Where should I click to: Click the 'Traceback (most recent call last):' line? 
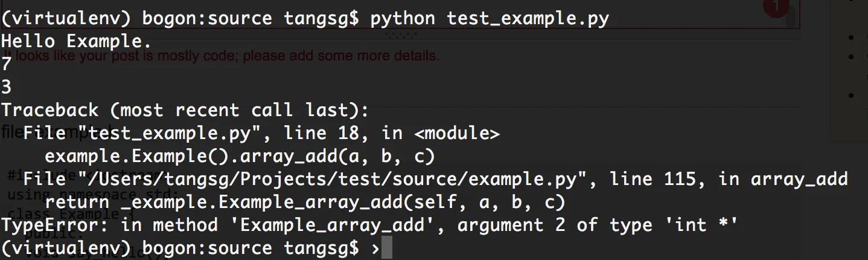pyautogui.click(x=184, y=111)
